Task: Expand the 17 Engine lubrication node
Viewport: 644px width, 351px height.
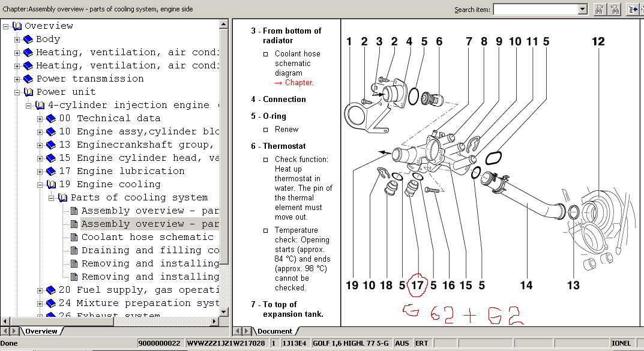Action: point(40,172)
